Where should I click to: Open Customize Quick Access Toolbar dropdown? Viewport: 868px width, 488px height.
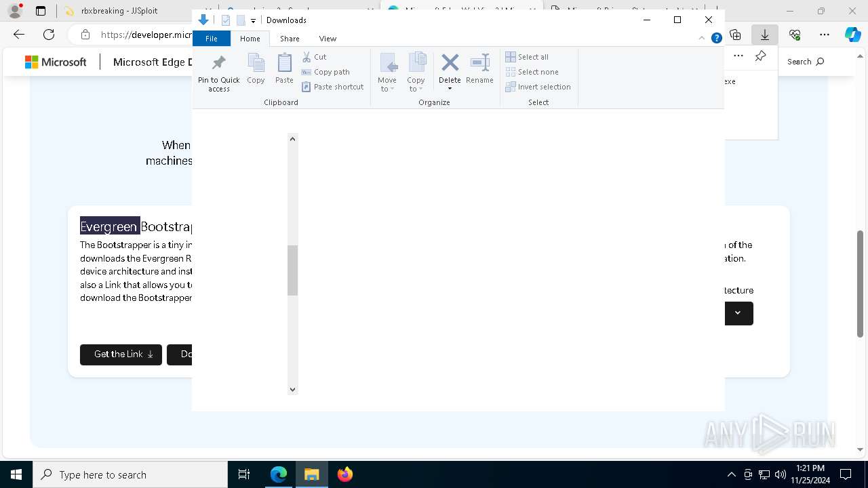pos(253,21)
